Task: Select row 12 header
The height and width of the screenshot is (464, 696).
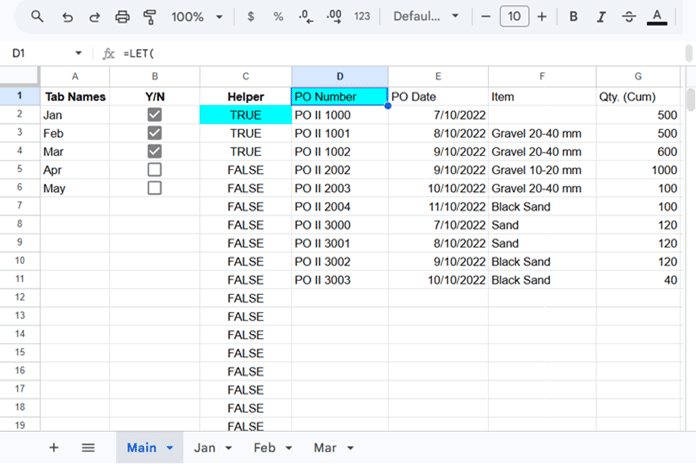Action: 20,297
